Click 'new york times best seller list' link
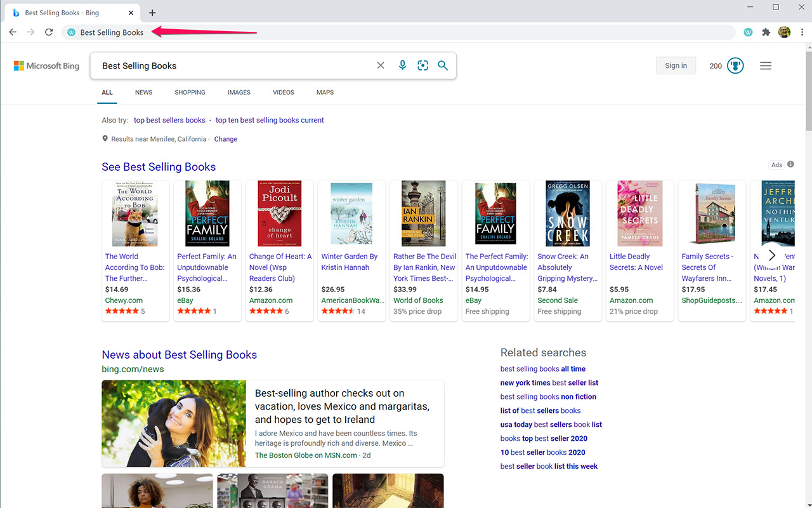 [x=549, y=383]
